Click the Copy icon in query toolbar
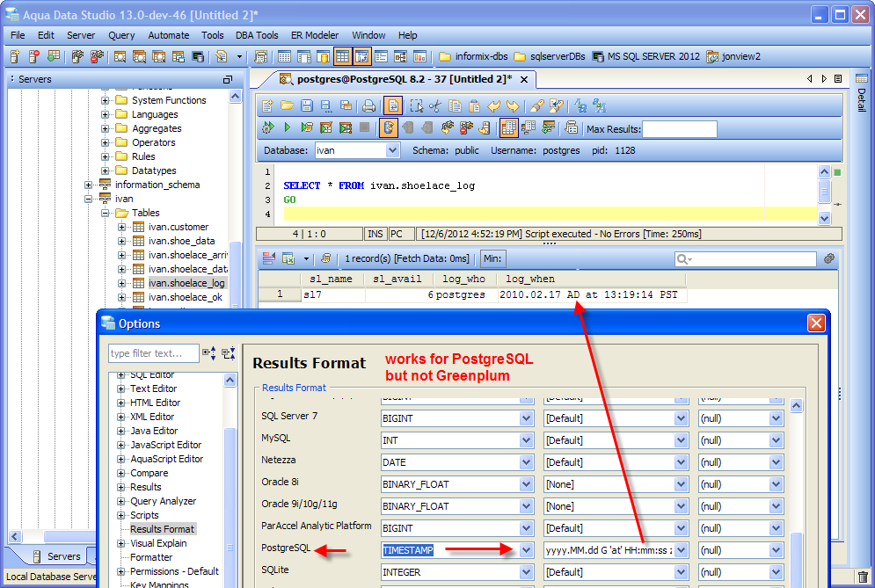Viewport: 875px width, 588px height. (x=455, y=105)
